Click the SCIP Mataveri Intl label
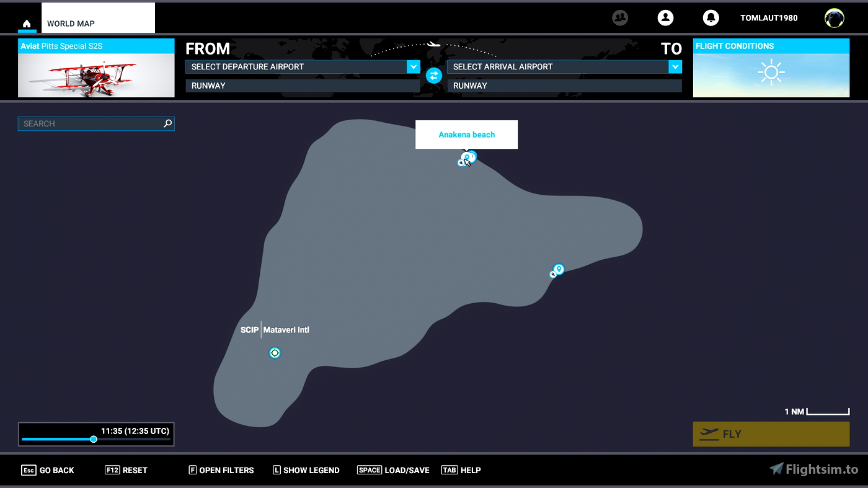 (275, 330)
